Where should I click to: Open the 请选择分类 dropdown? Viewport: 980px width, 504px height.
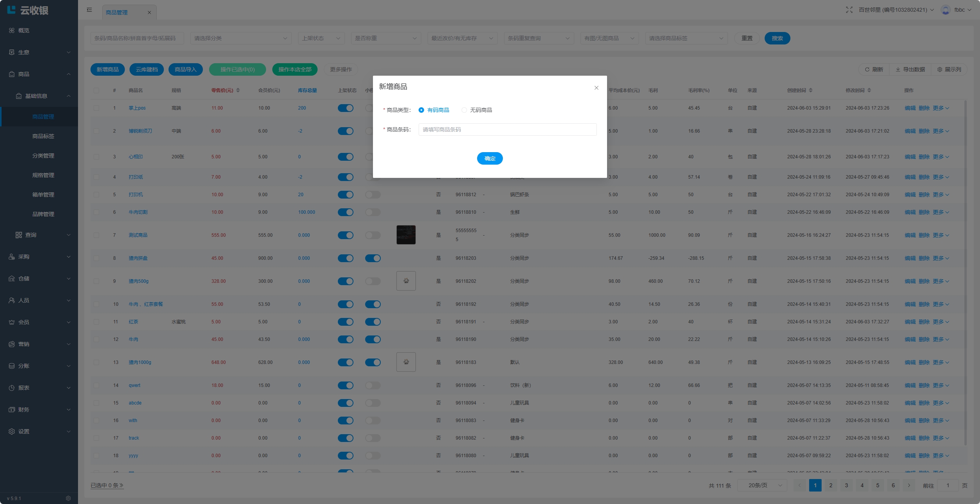pos(241,38)
